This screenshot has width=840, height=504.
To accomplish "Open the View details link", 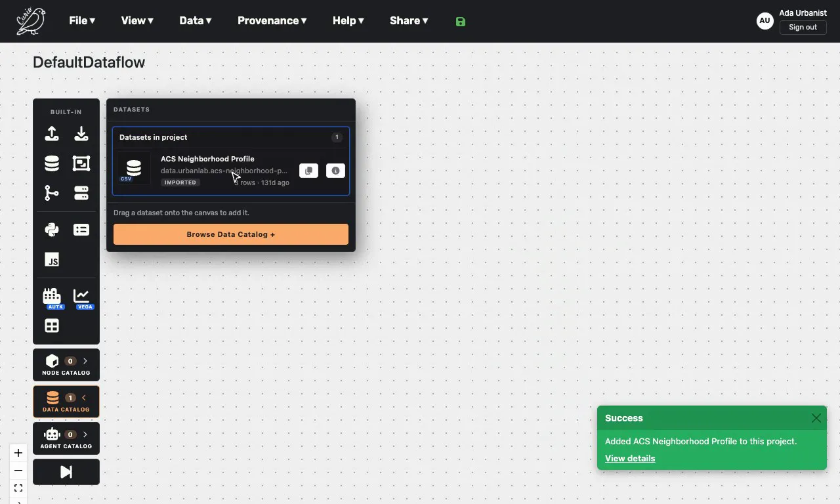I will click(x=630, y=458).
